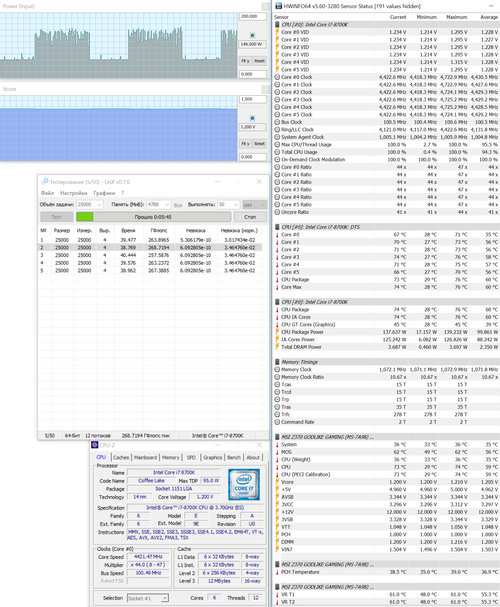Click clock icon beside Core #0 Clock
The width and height of the screenshot is (500, 607).
click(x=277, y=77)
